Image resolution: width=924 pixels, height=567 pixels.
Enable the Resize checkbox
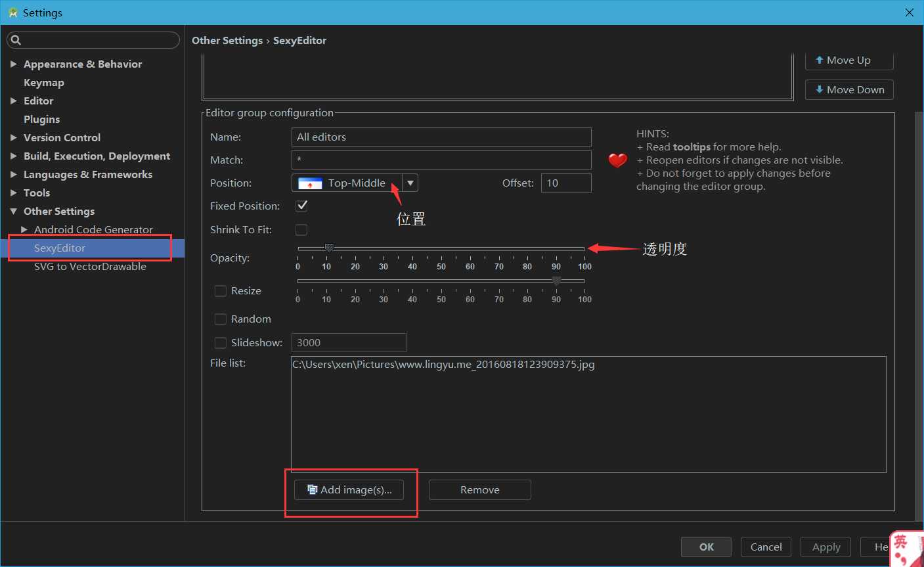[x=221, y=291]
